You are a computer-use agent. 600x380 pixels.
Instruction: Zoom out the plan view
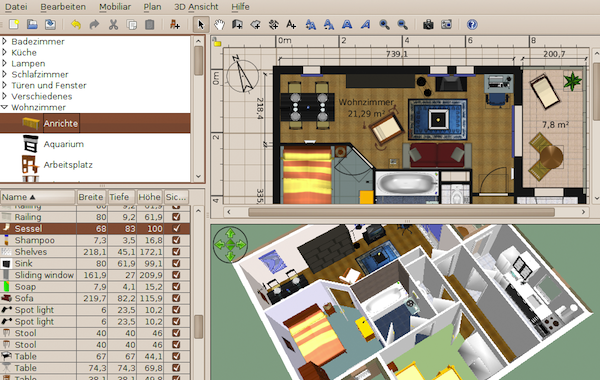pos(402,24)
